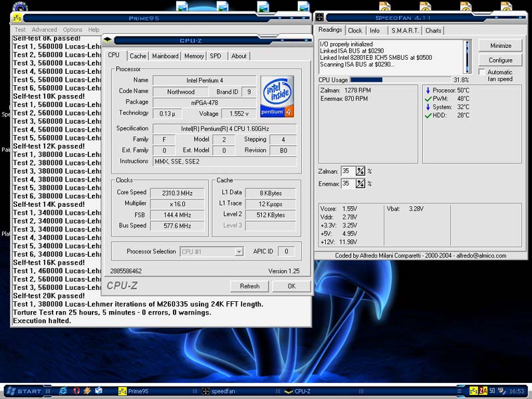Viewport: 532px width, 399px height.
Task: Click the SpeedFan fan icon in title bar
Action: 319,16
